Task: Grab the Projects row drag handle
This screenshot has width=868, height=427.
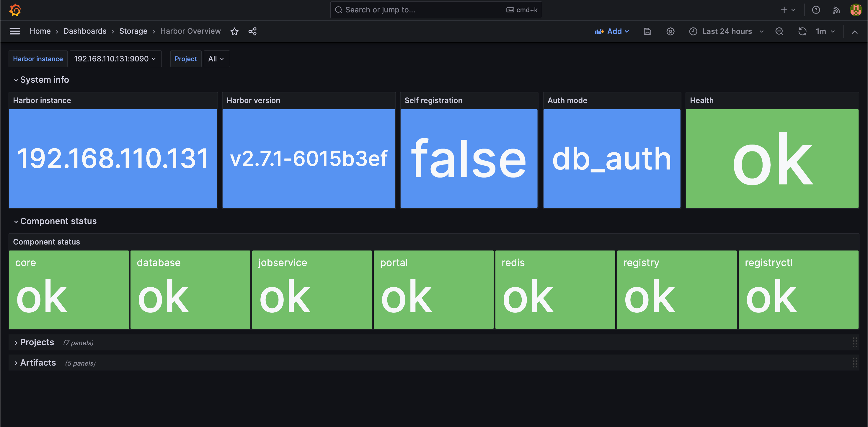Action: coord(854,343)
